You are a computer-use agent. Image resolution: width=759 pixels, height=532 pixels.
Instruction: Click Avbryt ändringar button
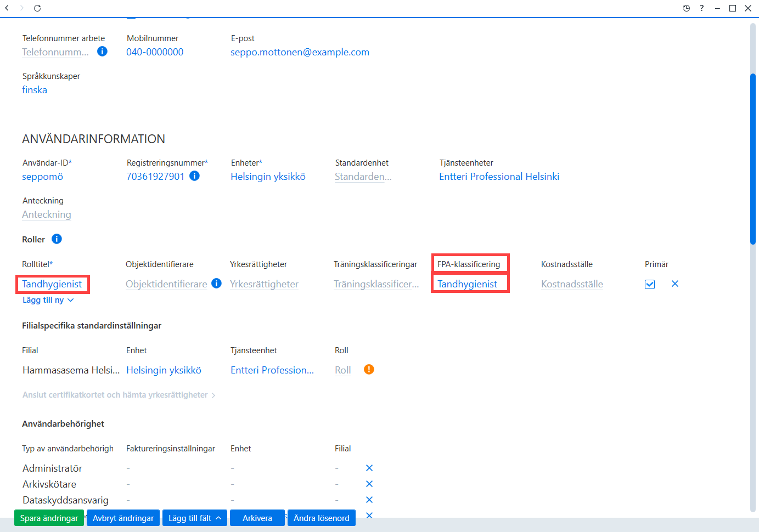(x=123, y=518)
